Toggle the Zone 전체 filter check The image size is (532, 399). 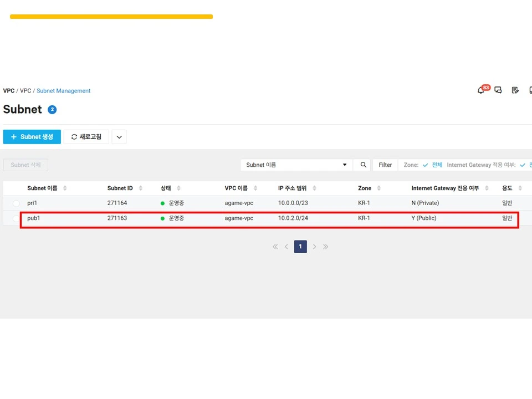[425, 165]
